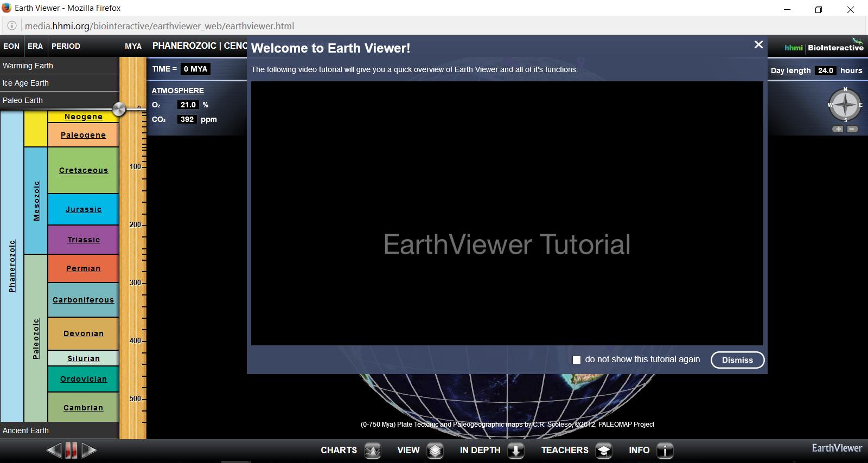Screen dimensions: 868x463
Task: Select the Paleozoic era
Action: click(x=36, y=338)
